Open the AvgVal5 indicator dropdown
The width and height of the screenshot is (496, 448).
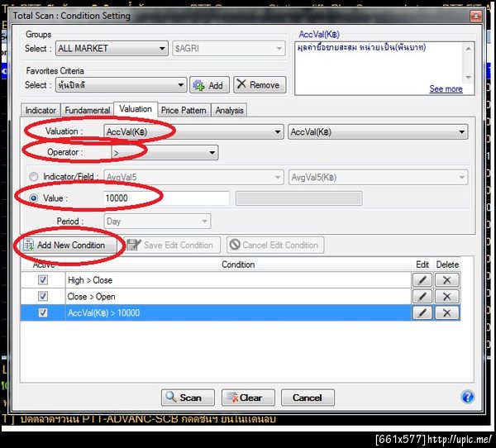pos(193,177)
